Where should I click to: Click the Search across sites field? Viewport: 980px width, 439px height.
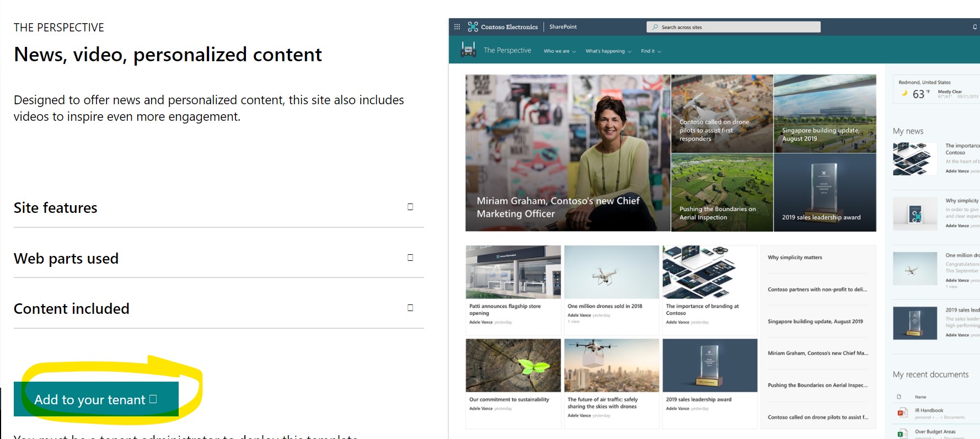click(733, 27)
